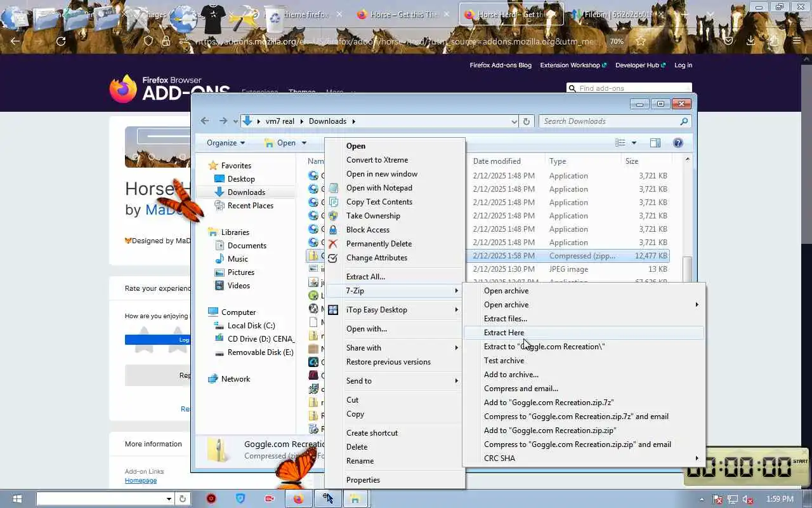Screen dimensions: 812x508
Task: Choose Copy Text Contents menu entry
Action: (379, 202)
